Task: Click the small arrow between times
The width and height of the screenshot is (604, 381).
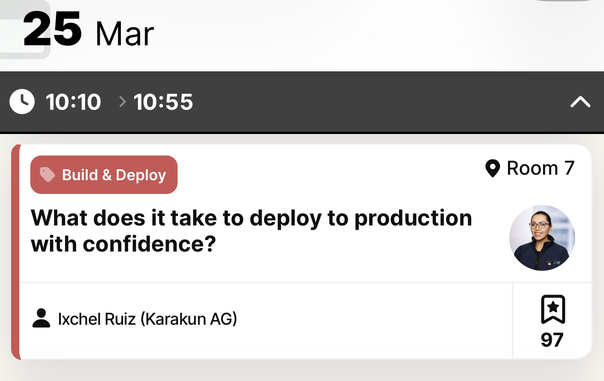Action: (x=122, y=102)
